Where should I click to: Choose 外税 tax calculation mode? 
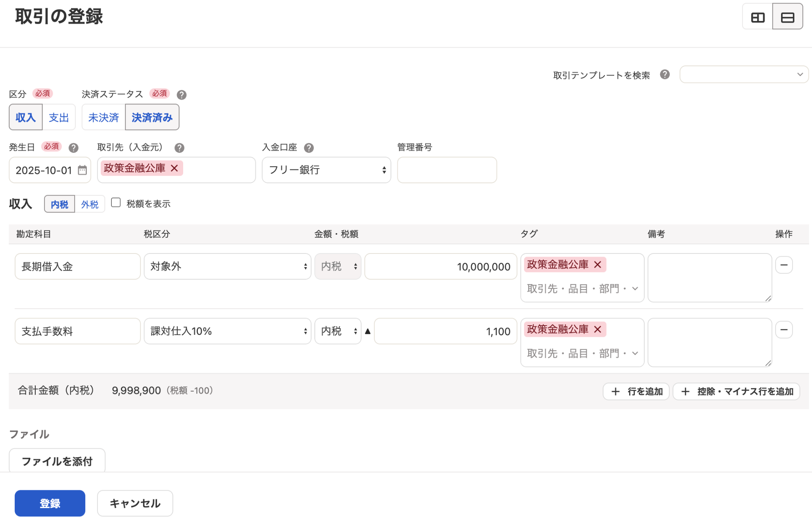pos(90,204)
